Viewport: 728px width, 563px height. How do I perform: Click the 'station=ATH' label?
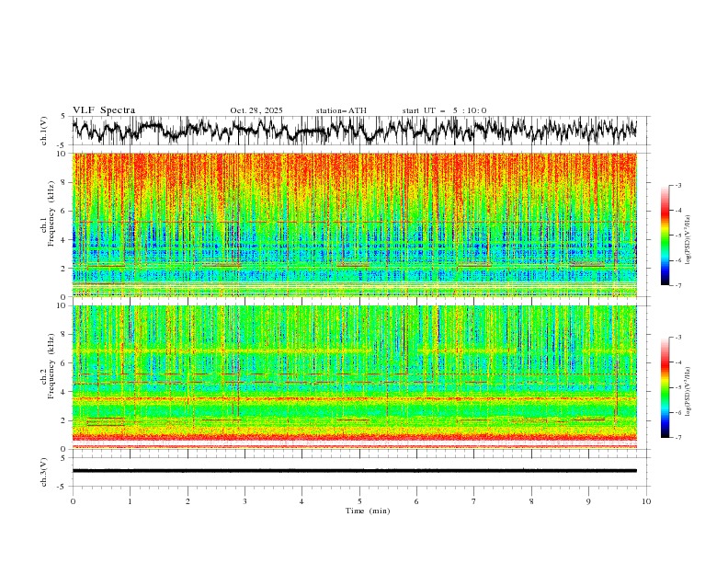[341, 110]
